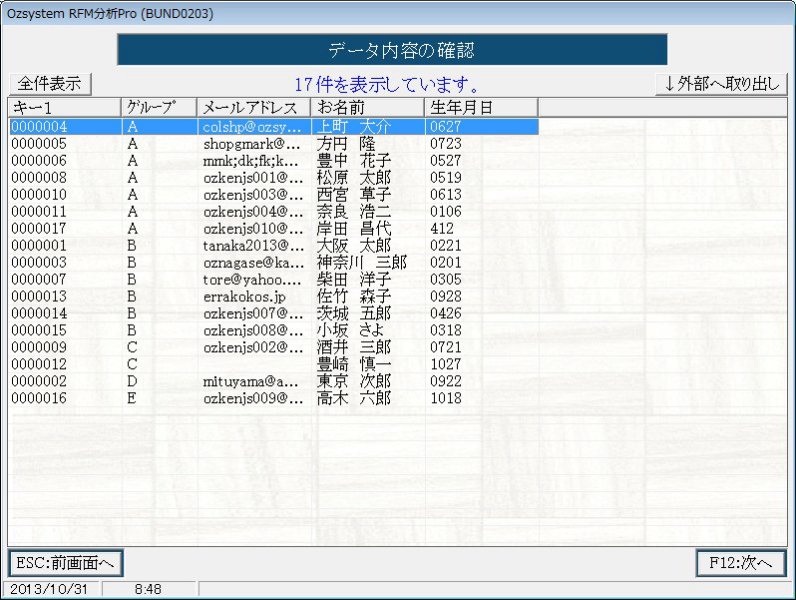The height and width of the screenshot is (600, 796).
Task: Click the name 酒井 三郎
Action: tap(354, 347)
